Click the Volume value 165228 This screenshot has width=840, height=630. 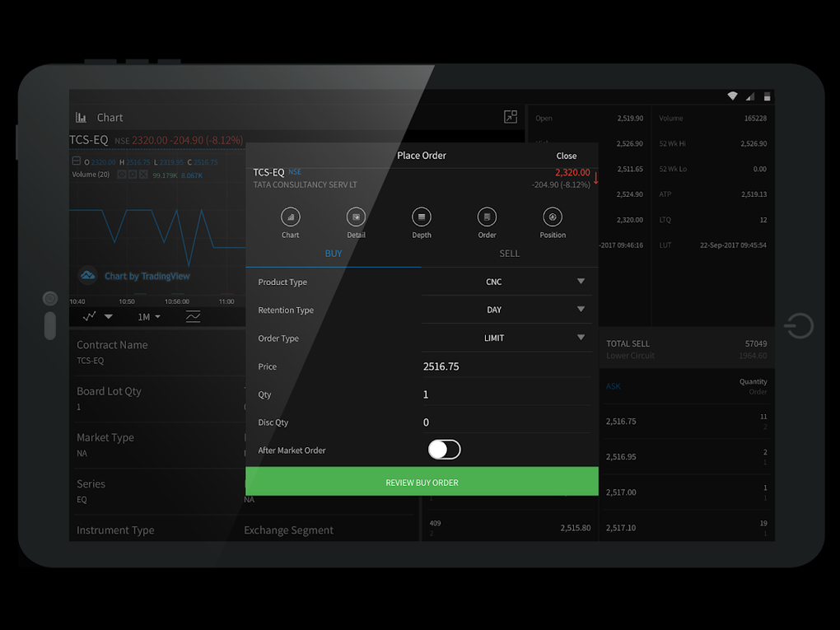(x=755, y=118)
